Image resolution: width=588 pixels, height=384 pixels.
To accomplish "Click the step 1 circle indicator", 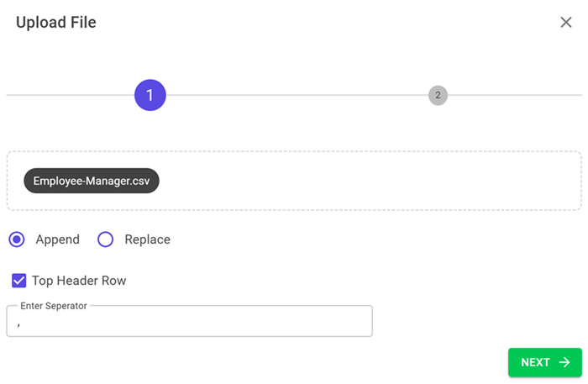I will coord(150,96).
